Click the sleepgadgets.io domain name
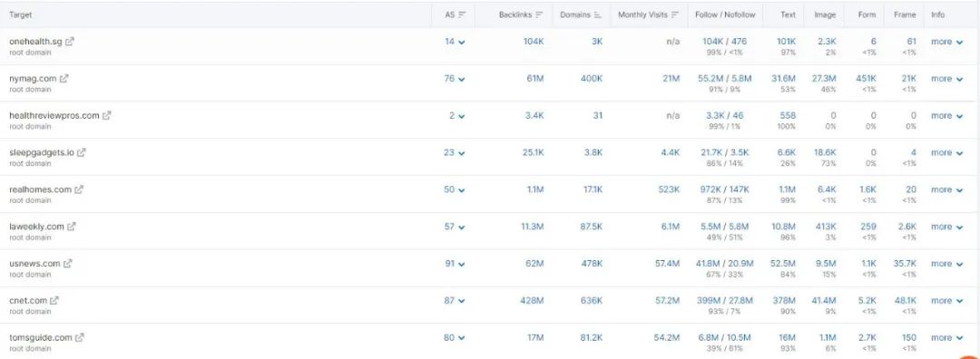The width and height of the screenshot is (980, 359). pos(41,152)
